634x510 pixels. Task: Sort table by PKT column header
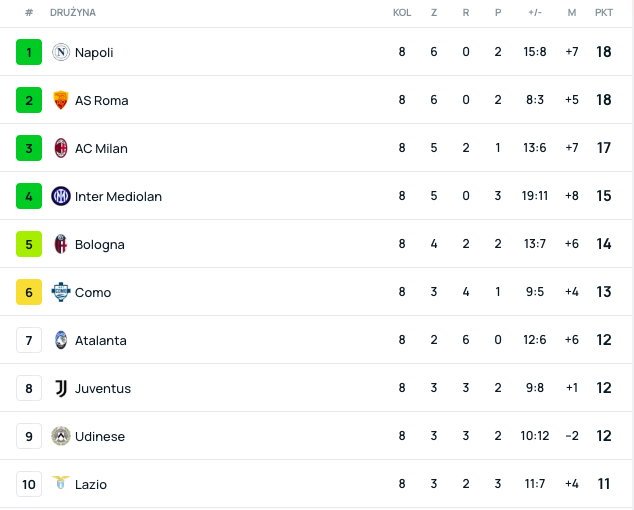pyautogui.click(x=604, y=13)
